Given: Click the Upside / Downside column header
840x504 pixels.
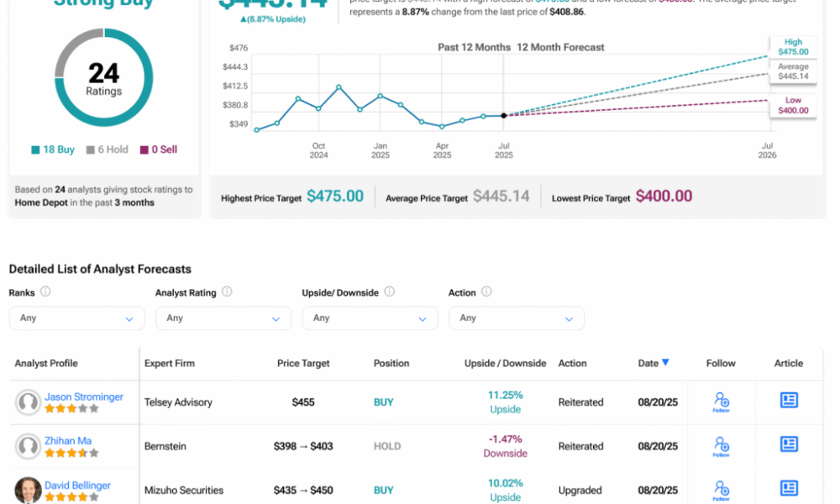Looking at the screenshot, I should pos(505,363).
